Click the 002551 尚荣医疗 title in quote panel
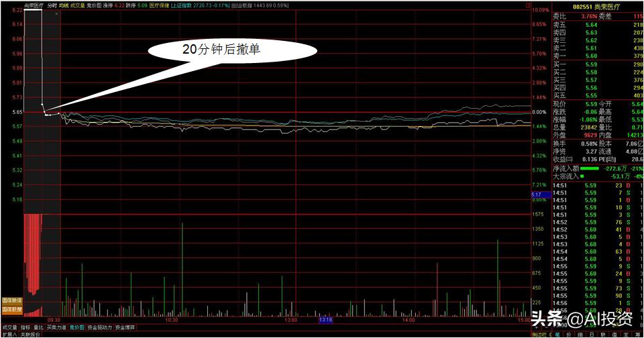 [596, 7]
